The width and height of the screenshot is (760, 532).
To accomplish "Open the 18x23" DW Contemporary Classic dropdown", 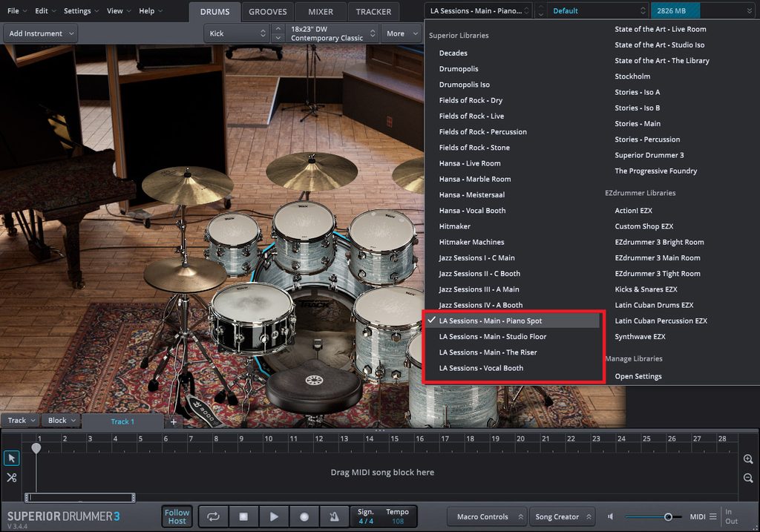I will tap(332, 33).
